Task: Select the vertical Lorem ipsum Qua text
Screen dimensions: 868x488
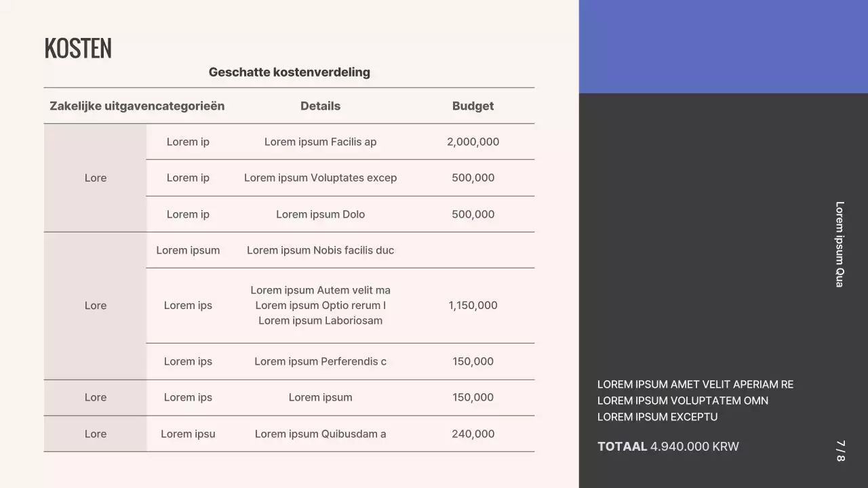Action: point(840,244)
